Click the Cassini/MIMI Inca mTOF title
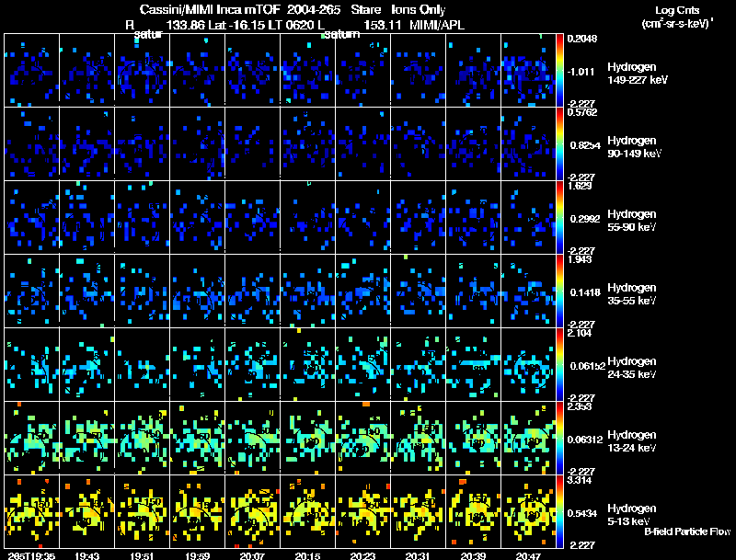This screenshot has height=560, width=736. [210, 9]
